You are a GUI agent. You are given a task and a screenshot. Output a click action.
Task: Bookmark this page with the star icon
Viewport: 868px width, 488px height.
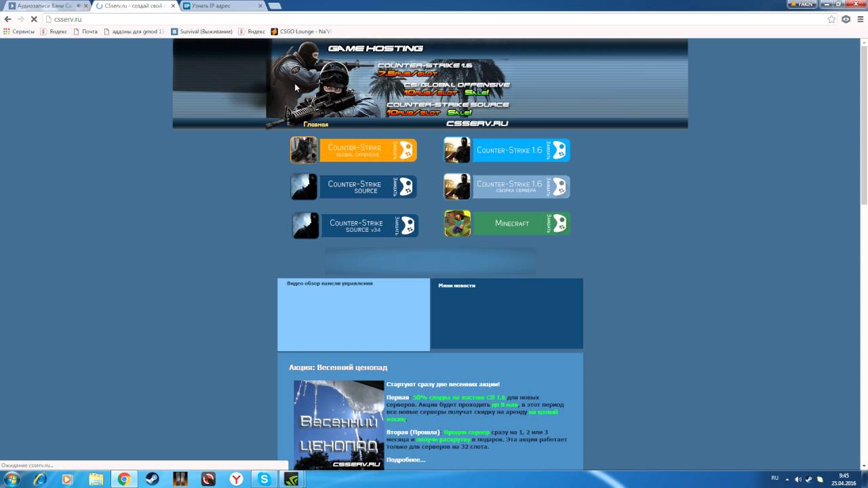point(831,19)
